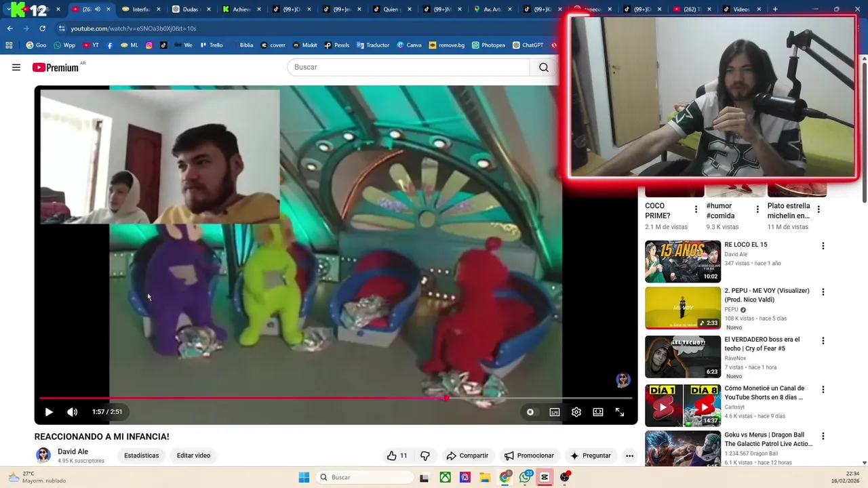
Task: Open the YT bookmark
Action: (x=91, y=45)
